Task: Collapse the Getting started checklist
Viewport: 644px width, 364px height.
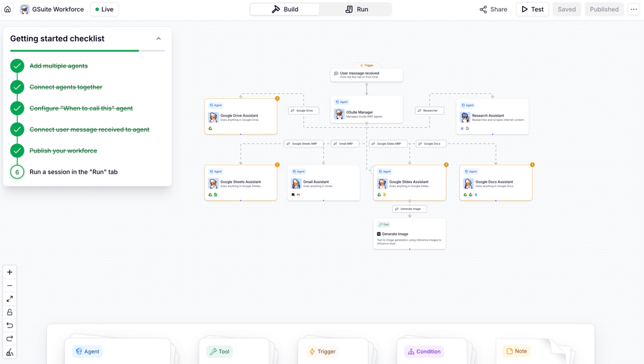Action: click(158, 38)
